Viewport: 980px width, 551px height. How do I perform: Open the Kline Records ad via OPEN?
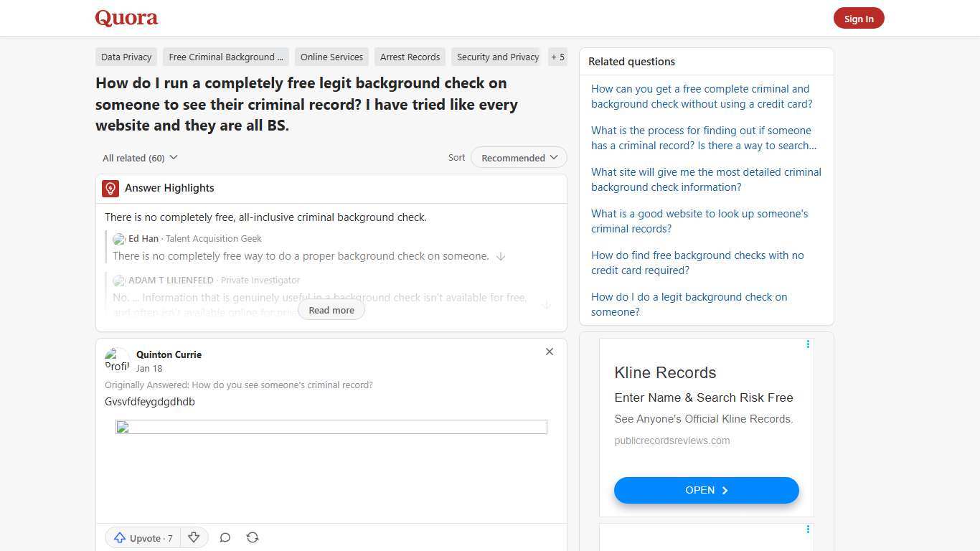pos(706,490)
